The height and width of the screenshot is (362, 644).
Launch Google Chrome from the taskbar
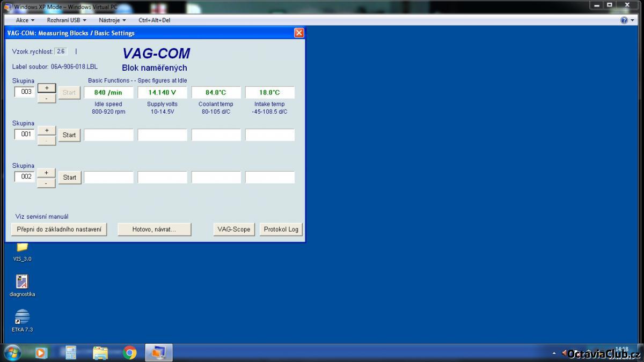pos(129,352)
